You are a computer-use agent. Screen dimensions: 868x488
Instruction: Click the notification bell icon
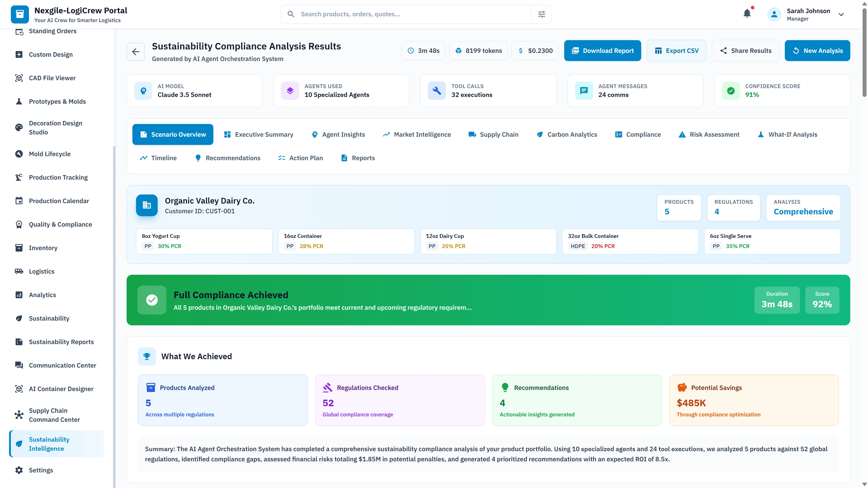(747, 14)
